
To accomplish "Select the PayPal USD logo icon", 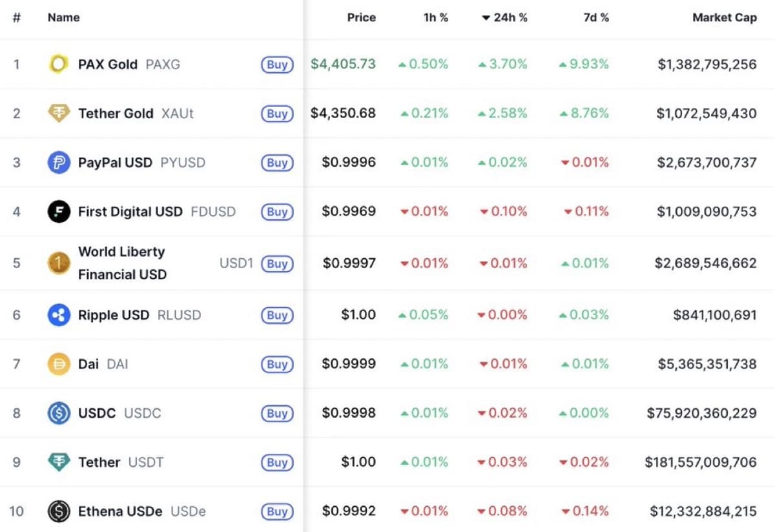I will pos(58,163).
